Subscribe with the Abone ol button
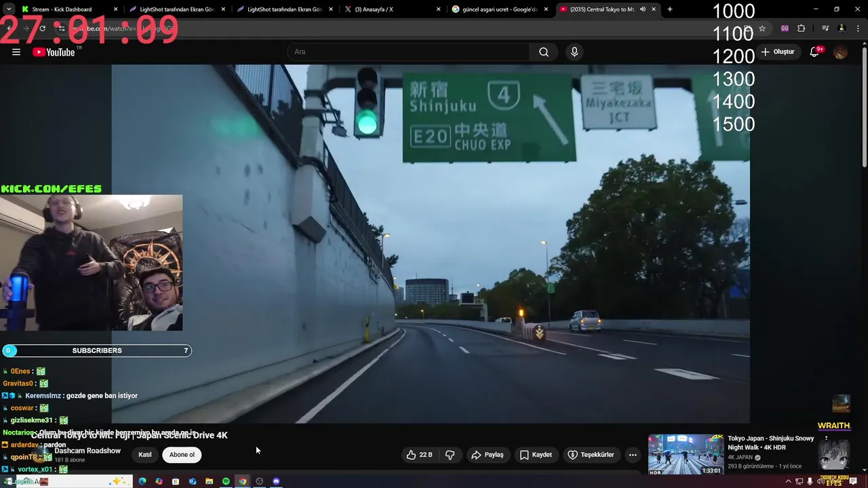 [x=182, y=455]
